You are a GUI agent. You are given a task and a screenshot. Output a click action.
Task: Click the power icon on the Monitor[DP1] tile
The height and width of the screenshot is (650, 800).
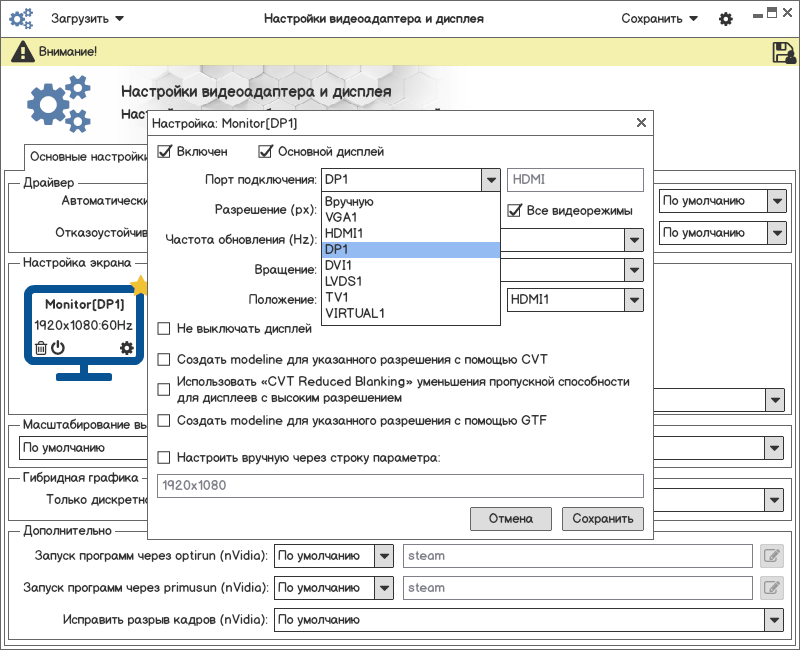tap(58, 348)
